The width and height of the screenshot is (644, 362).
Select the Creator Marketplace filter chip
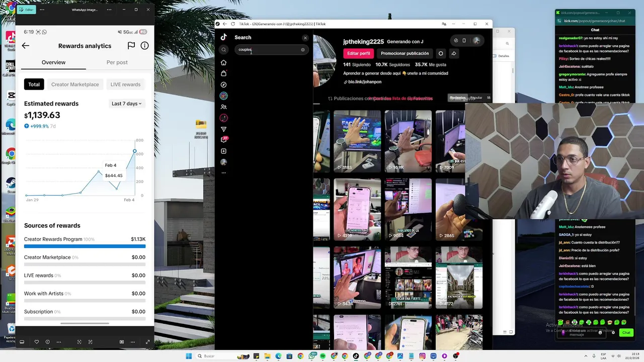coord(75,84)
